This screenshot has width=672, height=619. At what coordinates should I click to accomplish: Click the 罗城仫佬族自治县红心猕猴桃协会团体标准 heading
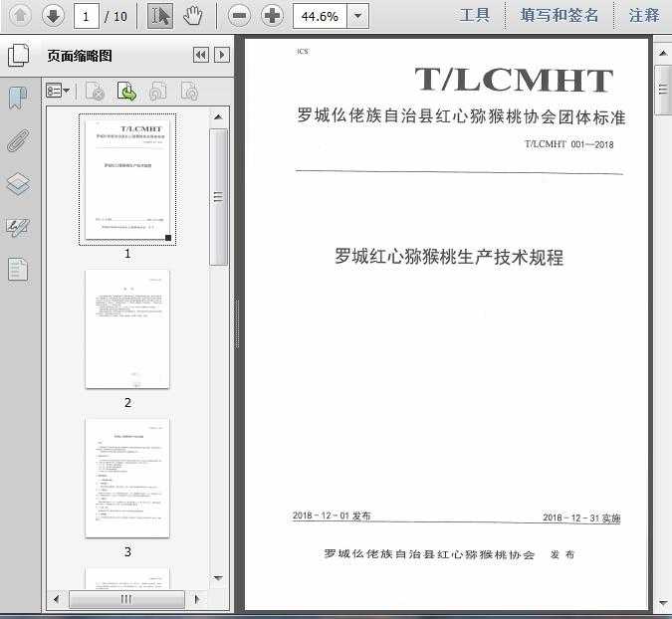[x=461, y=116]
